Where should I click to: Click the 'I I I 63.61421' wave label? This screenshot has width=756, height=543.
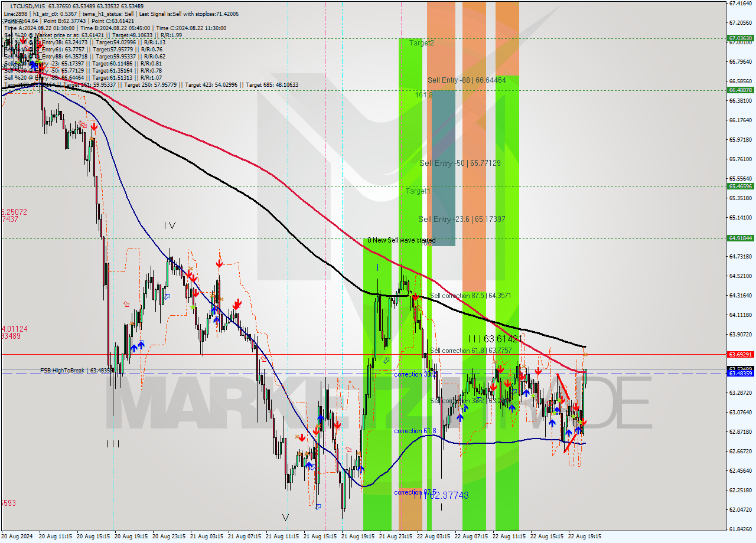point(495,339)
